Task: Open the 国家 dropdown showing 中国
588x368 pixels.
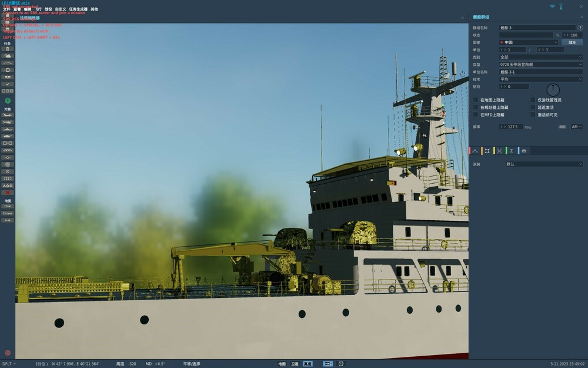Action: pyautogui.click(x=529, y=42)
